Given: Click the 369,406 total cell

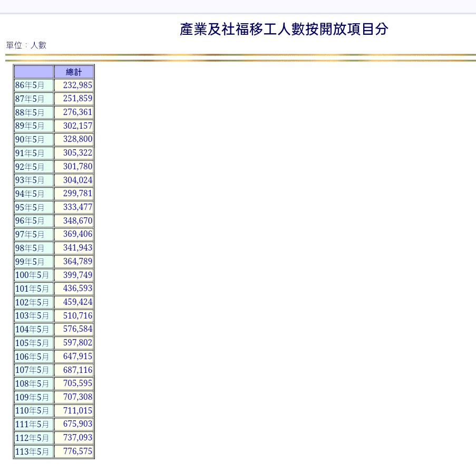Looking at the screenshot, I should [77, 234].
